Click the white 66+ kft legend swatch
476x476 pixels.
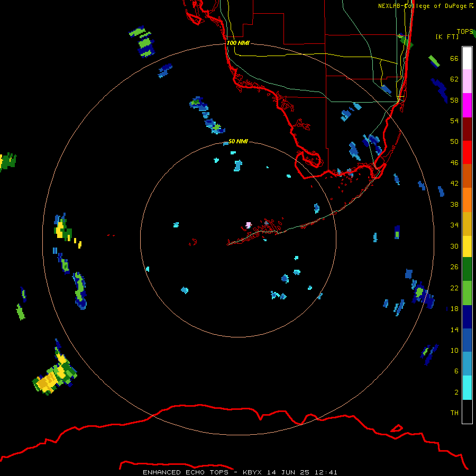pos(467,58)
